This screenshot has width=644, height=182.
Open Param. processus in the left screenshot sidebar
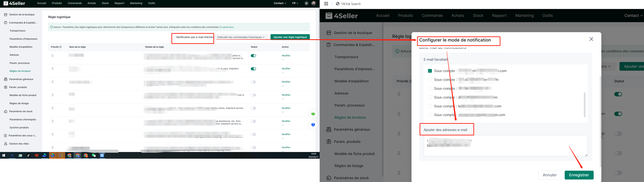(19, 63)
